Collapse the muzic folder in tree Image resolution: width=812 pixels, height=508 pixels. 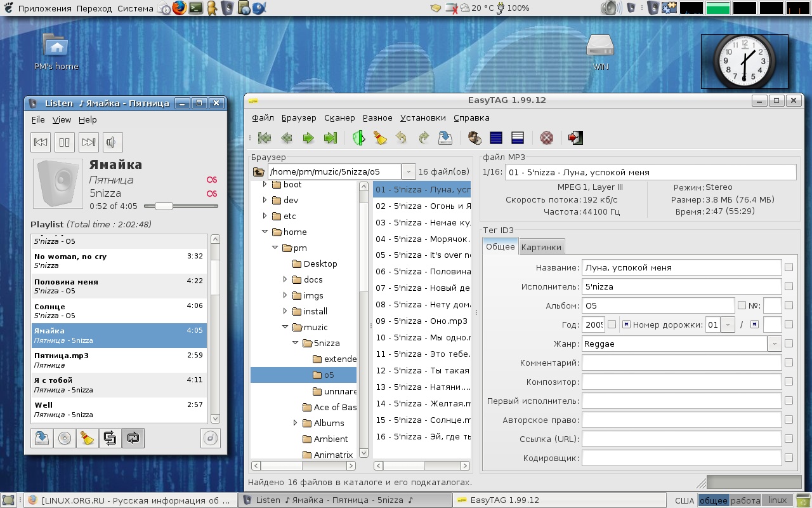285,327
